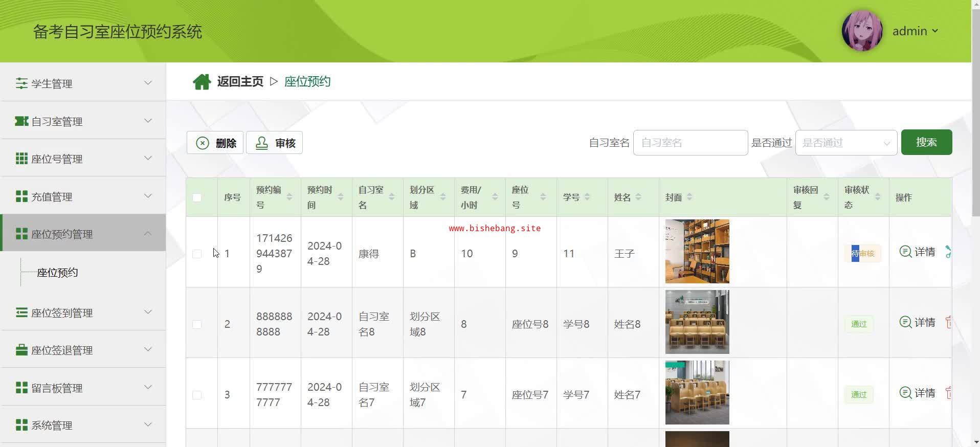Screen dimensions: 980x447
Task: Sort the table by 姓名 column
Action: coord(638,197)
